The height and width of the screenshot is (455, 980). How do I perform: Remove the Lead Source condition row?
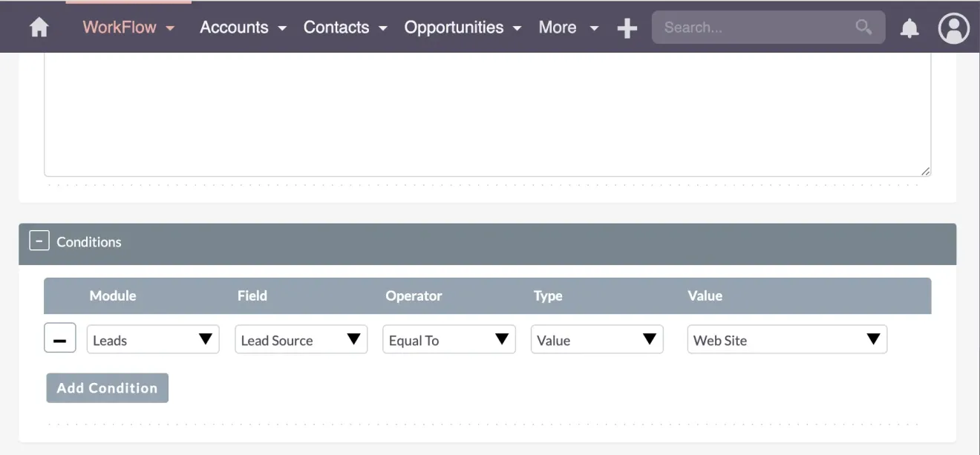coord(59,338)
